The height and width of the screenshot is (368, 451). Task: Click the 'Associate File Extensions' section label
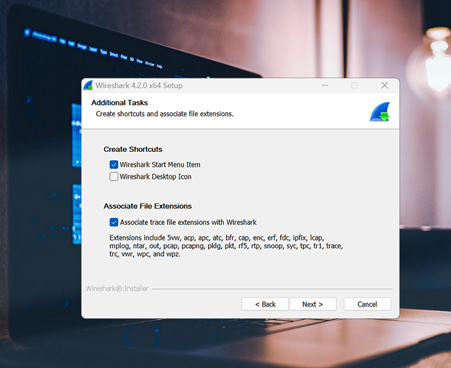(148, 206)
